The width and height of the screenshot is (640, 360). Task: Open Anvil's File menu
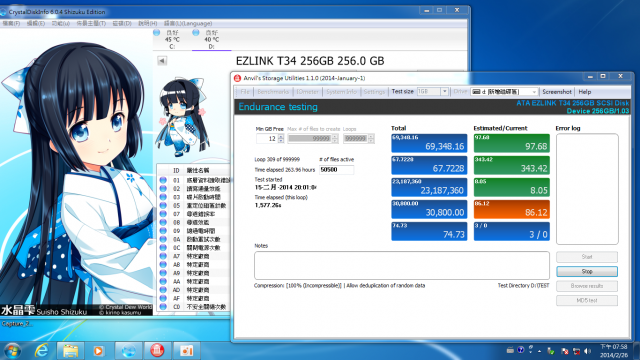pyautogui.click(x=245, y=92)
